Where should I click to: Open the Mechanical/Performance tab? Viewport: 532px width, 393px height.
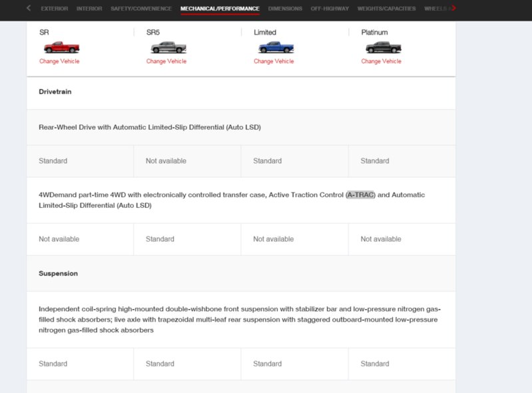(x=220, y=9)
